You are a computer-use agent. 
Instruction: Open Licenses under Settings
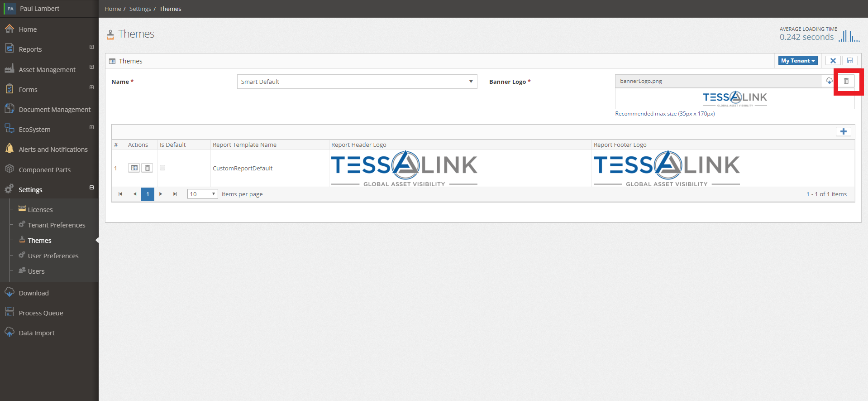coord(40,210)
